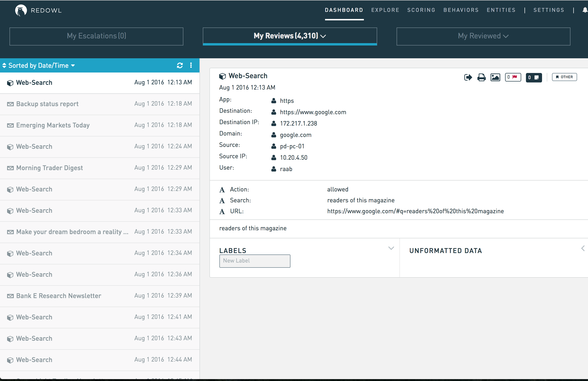This screenshot has width=588, height=381.
Task: Open the three-dot list options menu
Action: pos(191,65)
